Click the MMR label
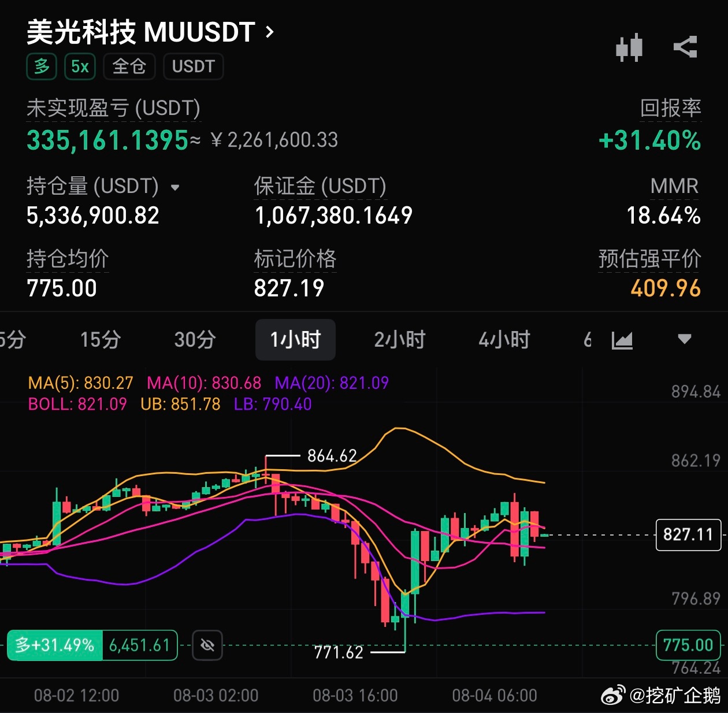The image size is (728, 713). click(x=674, y=186)
